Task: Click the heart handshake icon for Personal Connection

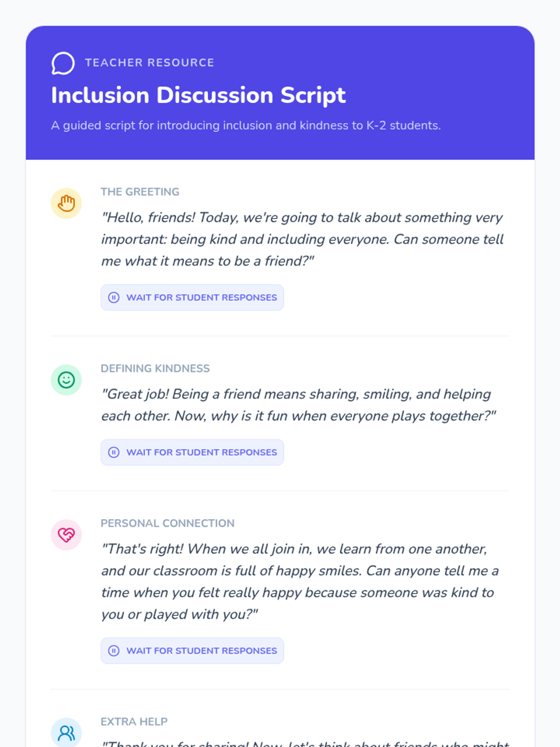Action: click(x=66, y=535)
